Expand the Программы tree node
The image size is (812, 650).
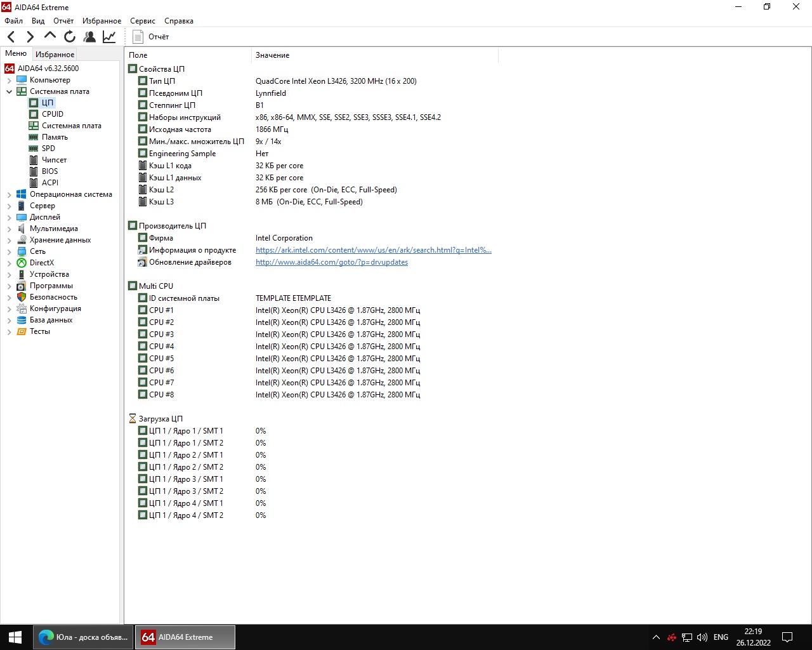(x=10, y=286)
